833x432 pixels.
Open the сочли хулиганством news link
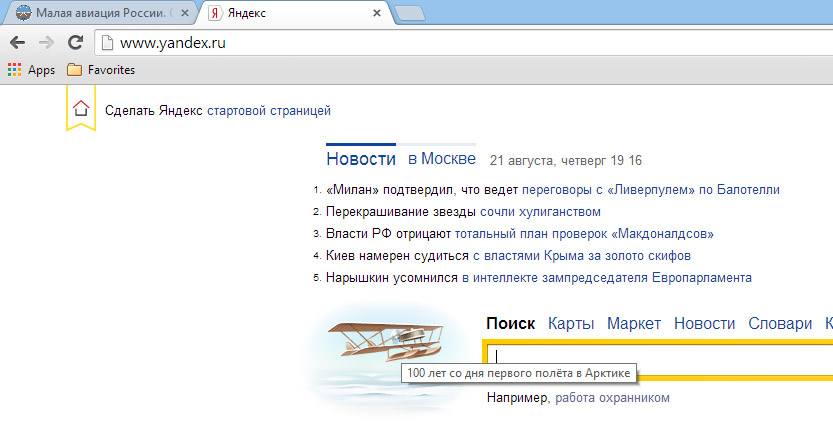point(540,211)
